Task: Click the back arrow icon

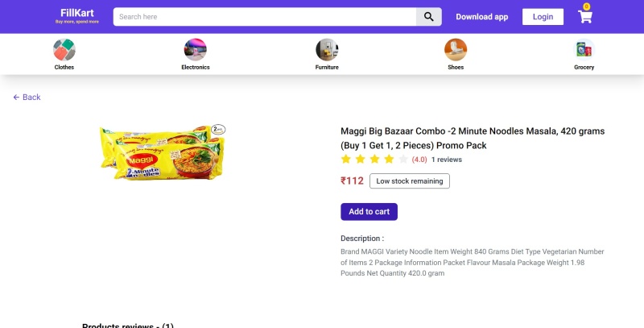Action: [x=16, y=98]
